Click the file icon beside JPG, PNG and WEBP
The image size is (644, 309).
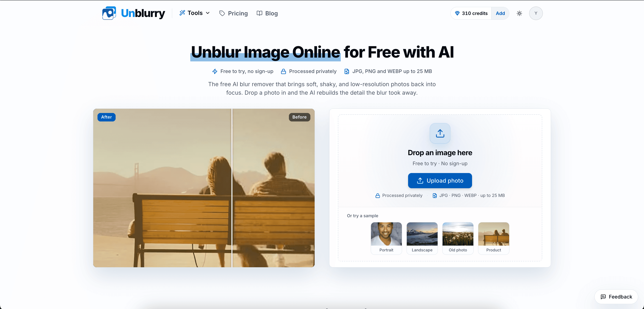tap(347, 71)
